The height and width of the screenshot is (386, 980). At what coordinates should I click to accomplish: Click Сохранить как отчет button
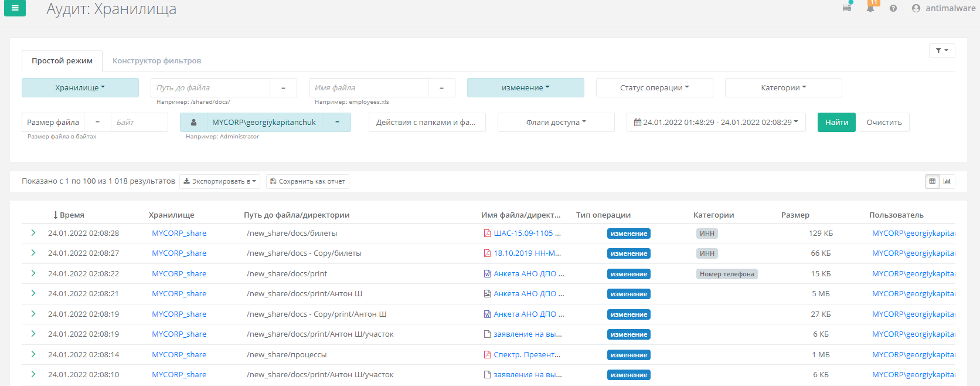tap(308, 182)
